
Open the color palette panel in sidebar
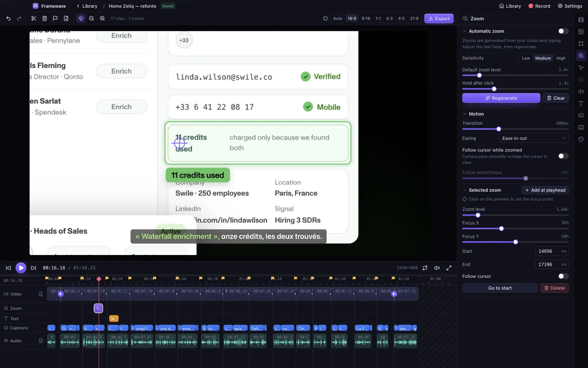(x=581, y=139)
